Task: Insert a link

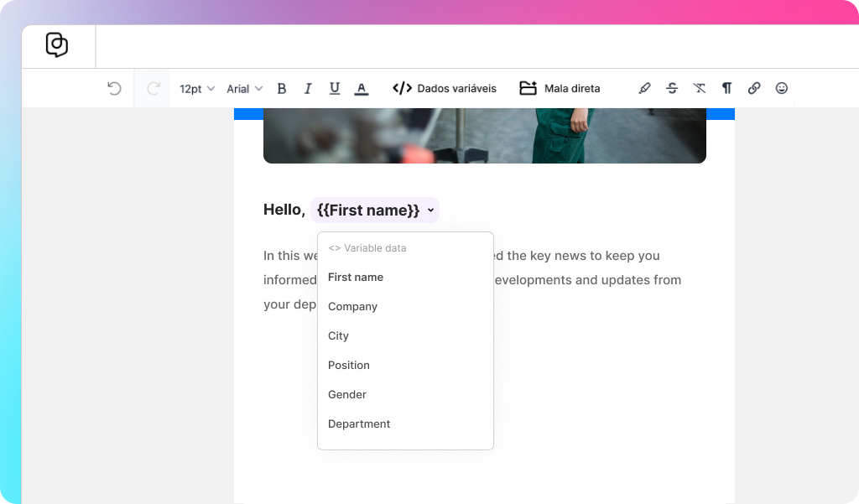Action: click(x=754, y=88)
